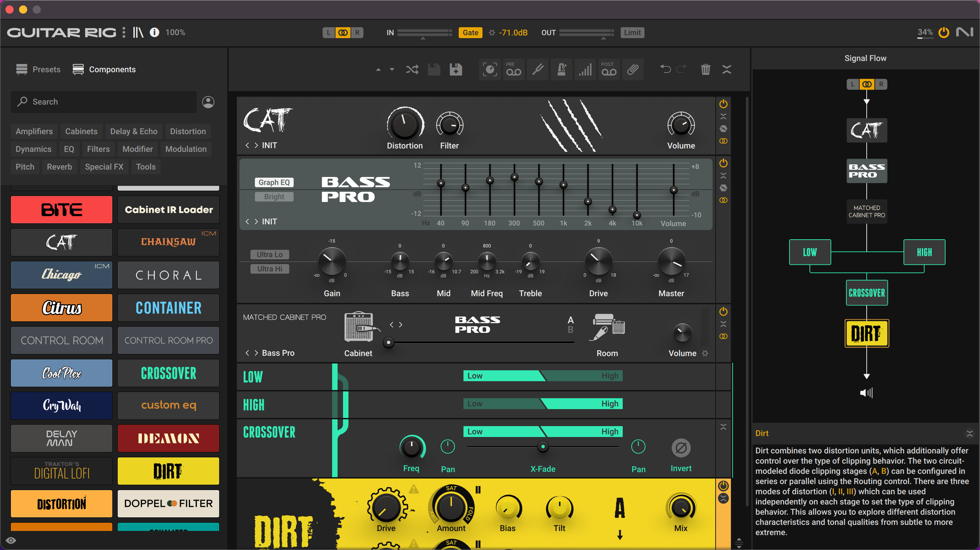Select the Distortion category filter
The width and height of the screenshot is (980, 550).
[x=187, y=131]
